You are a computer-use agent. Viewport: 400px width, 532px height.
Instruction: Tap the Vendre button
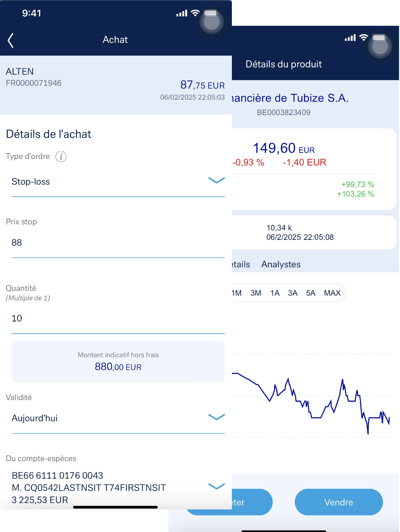[x=338, y=502]
